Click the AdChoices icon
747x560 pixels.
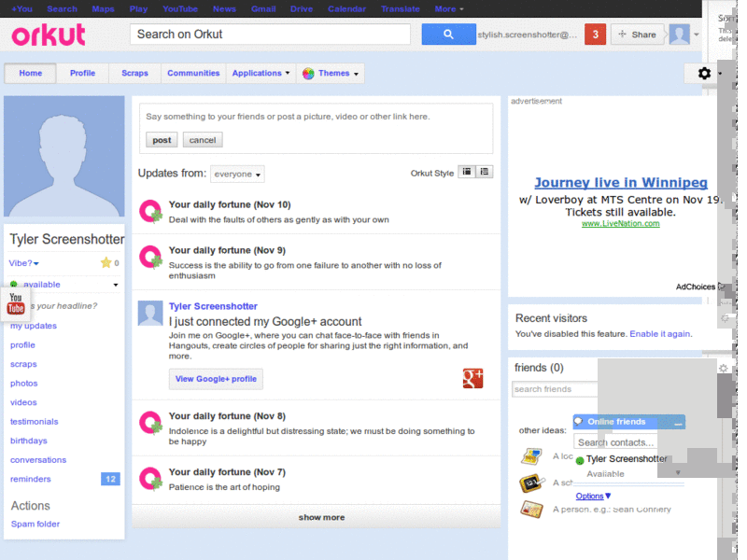pos(721,287)
